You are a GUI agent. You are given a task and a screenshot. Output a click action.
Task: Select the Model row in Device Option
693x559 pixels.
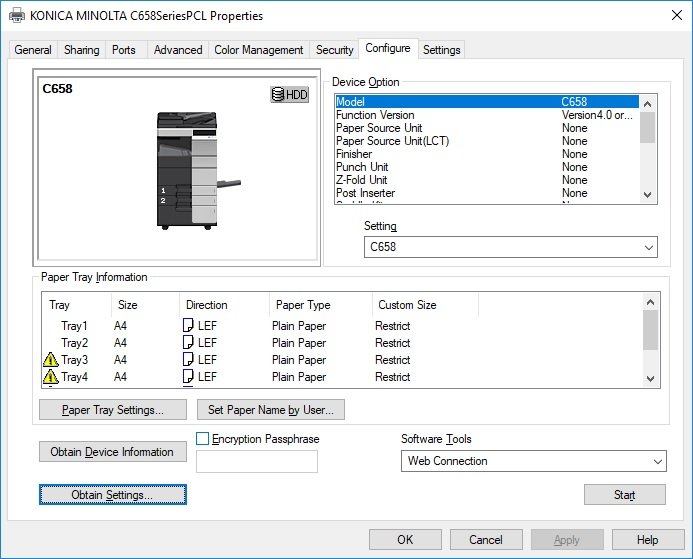tap(487, 102)
